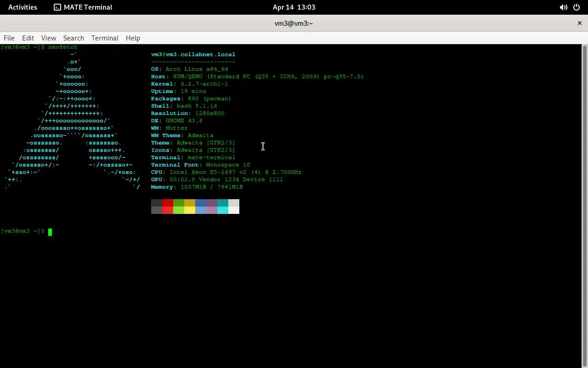The width and height of the screenshot is (588, 368).
Task: Click the Theme line Adwaita [GTK2/3]
Action: 193,143
